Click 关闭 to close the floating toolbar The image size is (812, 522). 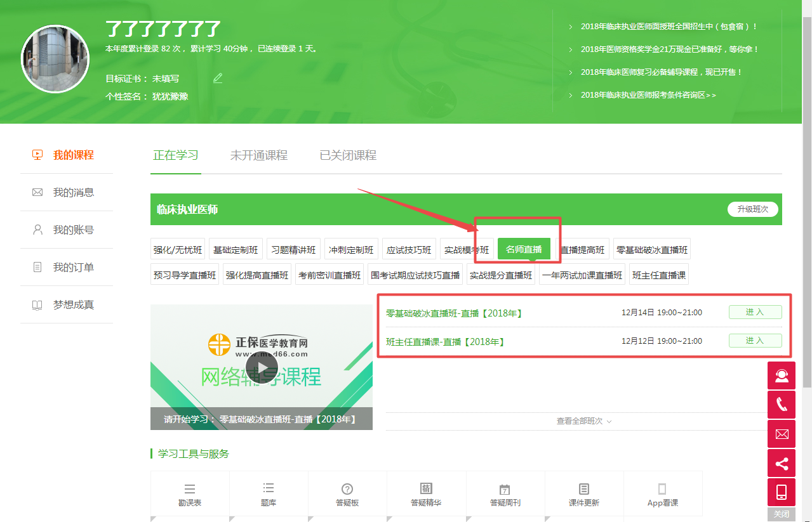[782, 514]
